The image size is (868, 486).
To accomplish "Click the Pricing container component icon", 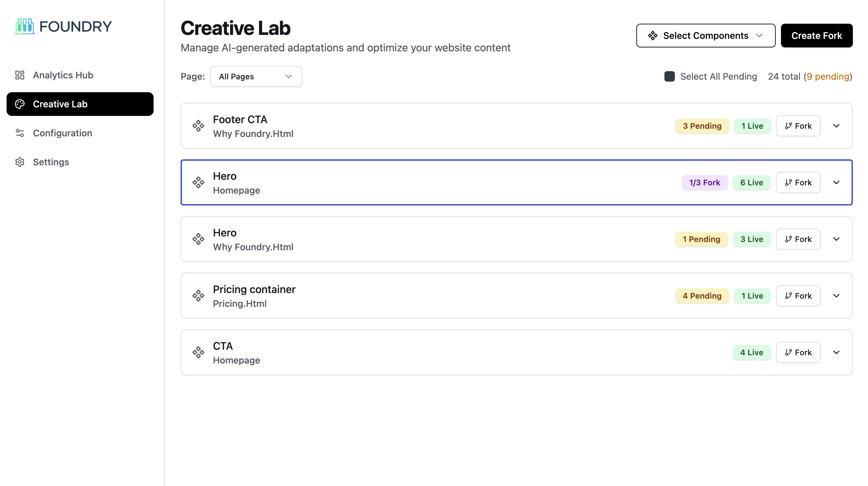I will 198,296.
